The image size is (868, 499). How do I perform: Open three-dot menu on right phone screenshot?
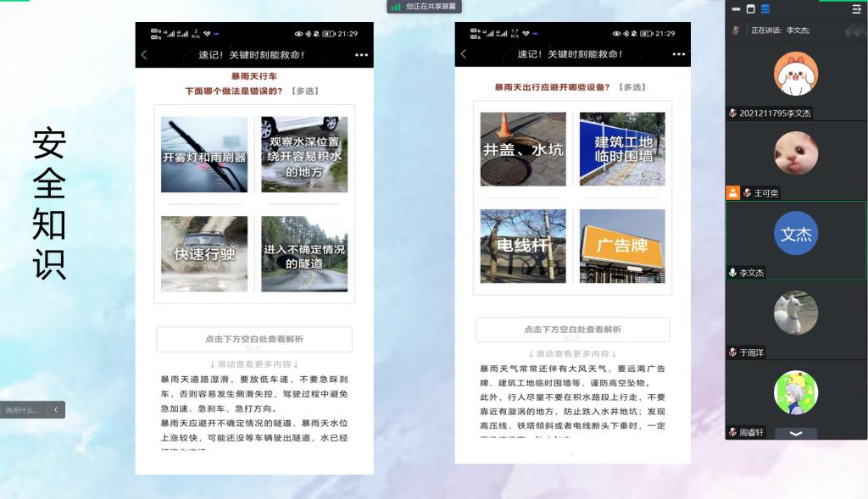tap(681, 54)
